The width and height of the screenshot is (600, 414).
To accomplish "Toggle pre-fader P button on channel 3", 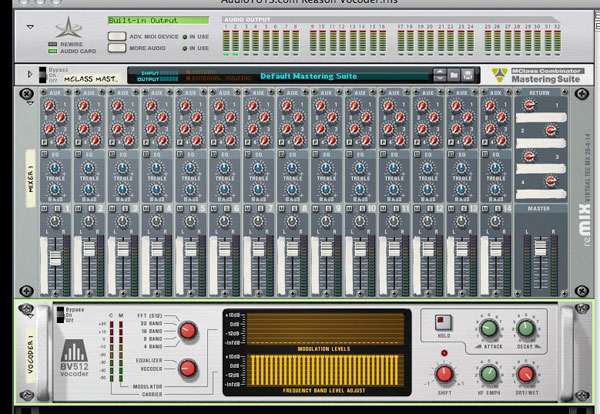I will click(112, 142).
